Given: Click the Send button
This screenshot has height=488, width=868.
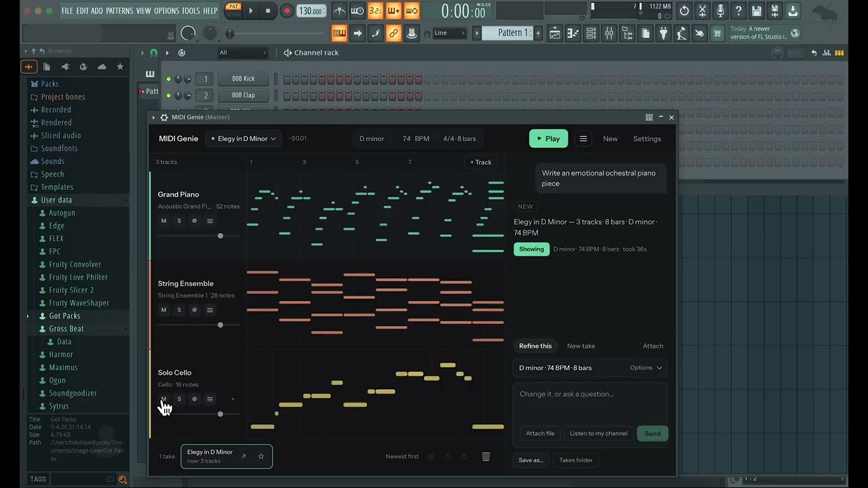Looking at the screenshot, I should tap(652, 434).
